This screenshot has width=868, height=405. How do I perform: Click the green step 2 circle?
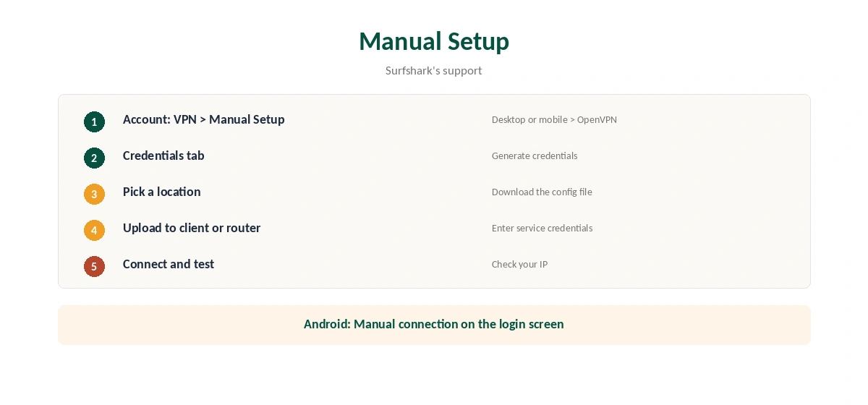coord(94,158)
